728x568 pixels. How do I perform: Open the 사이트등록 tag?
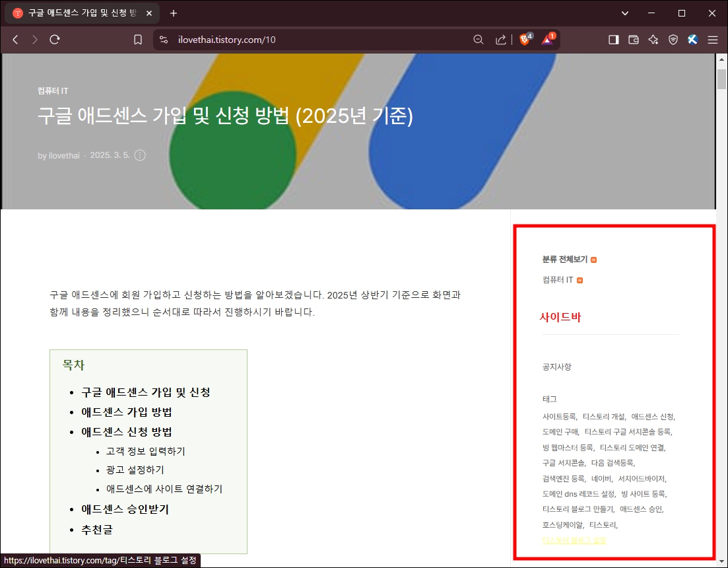(559, 417)
